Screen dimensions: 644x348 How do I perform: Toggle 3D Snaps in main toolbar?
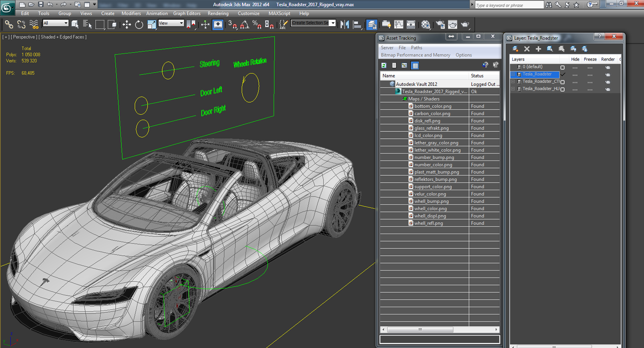(232, 24)
